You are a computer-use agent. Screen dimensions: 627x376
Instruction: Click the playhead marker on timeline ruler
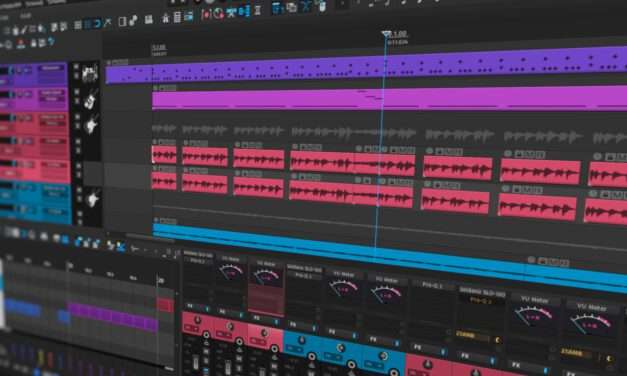[386, 34]
